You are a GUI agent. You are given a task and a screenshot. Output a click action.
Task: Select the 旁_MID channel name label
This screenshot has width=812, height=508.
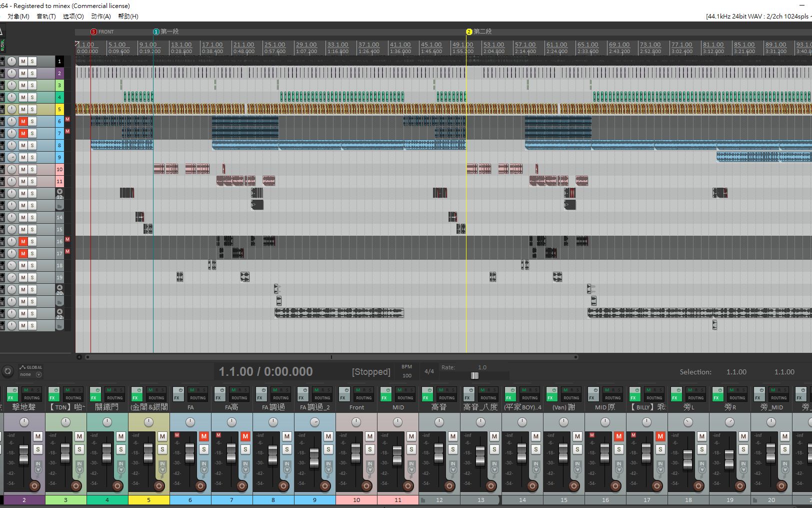[x=771, y=407]
